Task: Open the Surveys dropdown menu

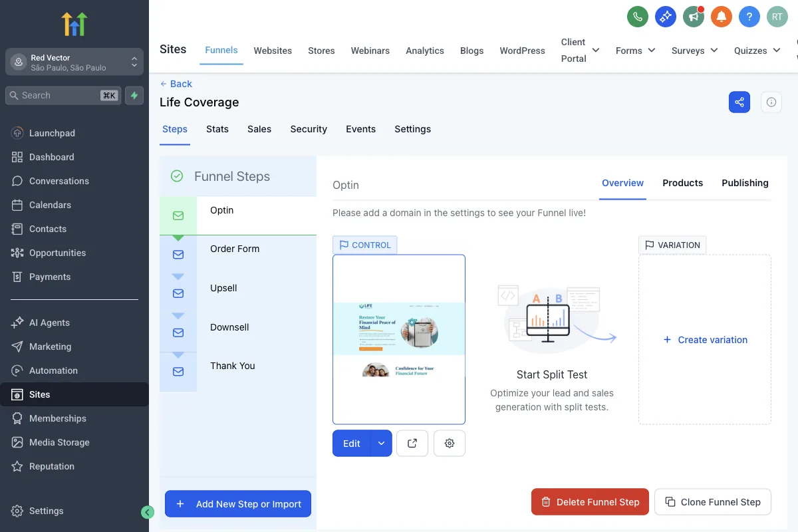Action: point(694,51)
